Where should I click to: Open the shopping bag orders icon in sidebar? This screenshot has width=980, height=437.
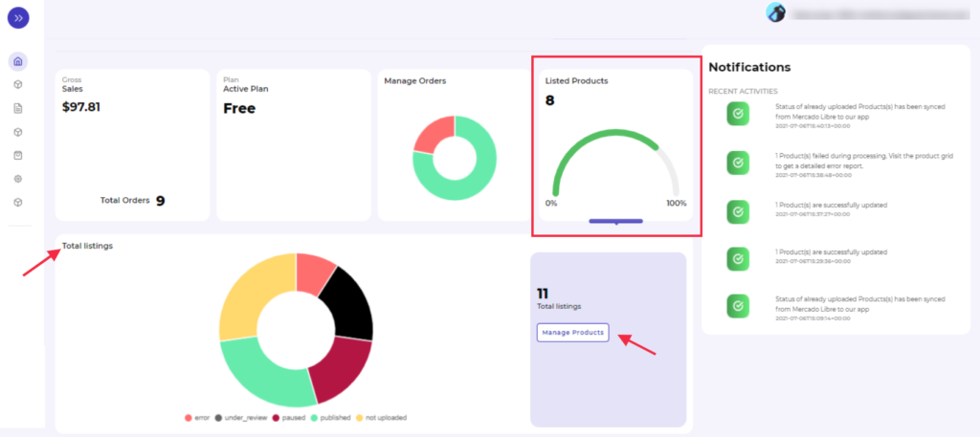tap(18, 156)
